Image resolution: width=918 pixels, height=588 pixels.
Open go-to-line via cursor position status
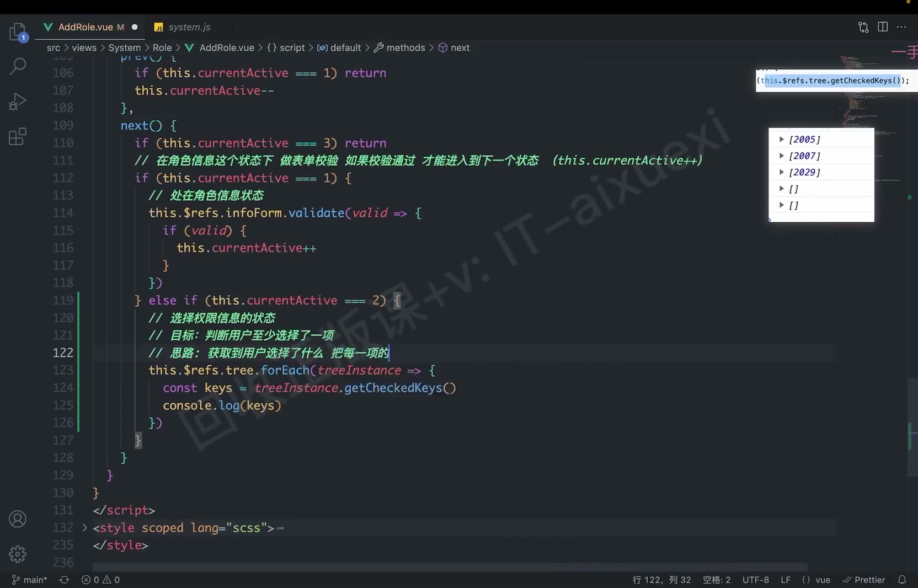pyautogui.click(x=661, y=580)
